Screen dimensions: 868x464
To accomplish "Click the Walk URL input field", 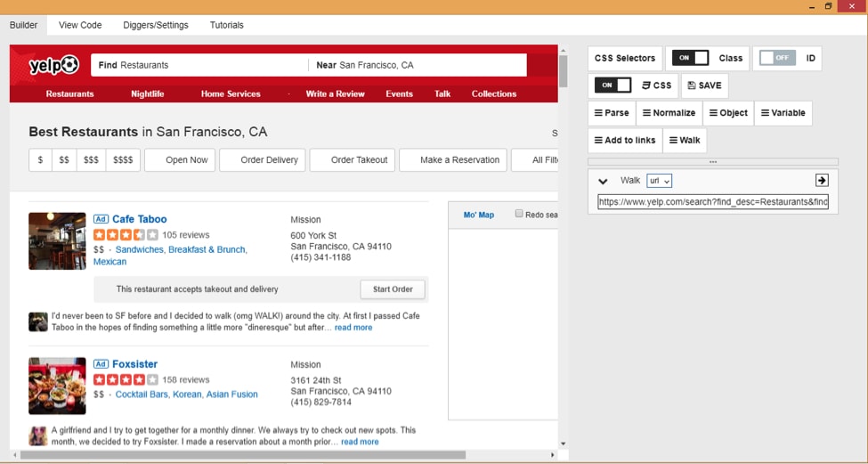I will click(713, 202).
